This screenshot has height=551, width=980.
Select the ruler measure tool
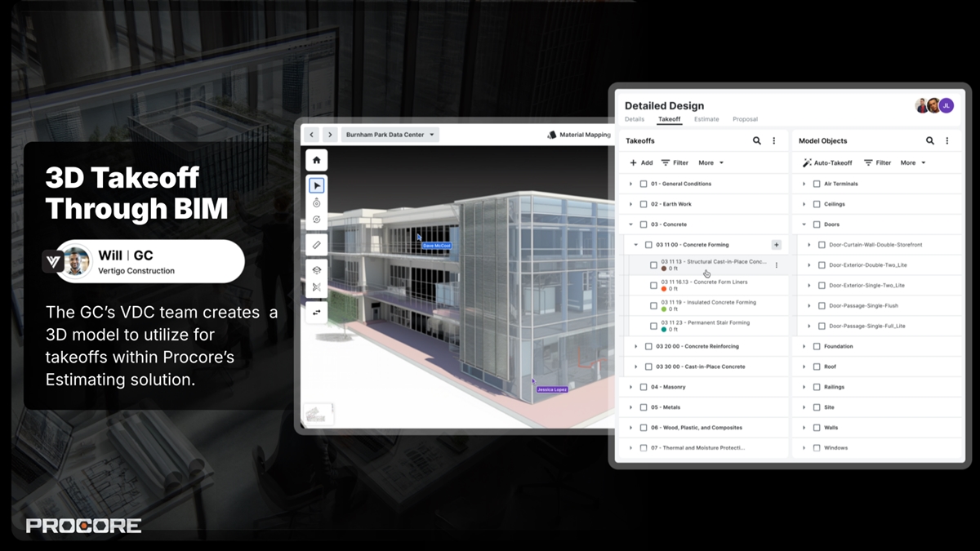click(317, 244)
